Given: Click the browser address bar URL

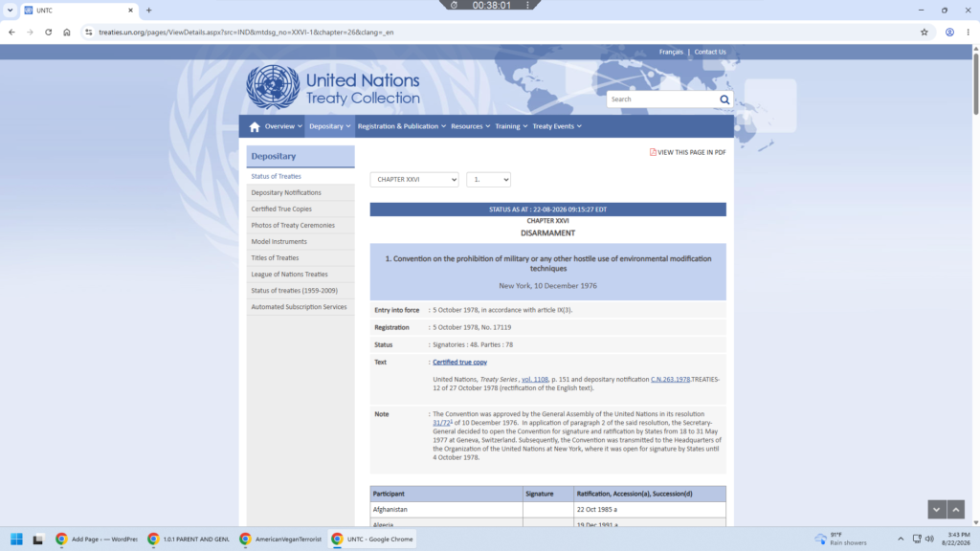Looking at the screenshot, I should (x=246, y=32).
